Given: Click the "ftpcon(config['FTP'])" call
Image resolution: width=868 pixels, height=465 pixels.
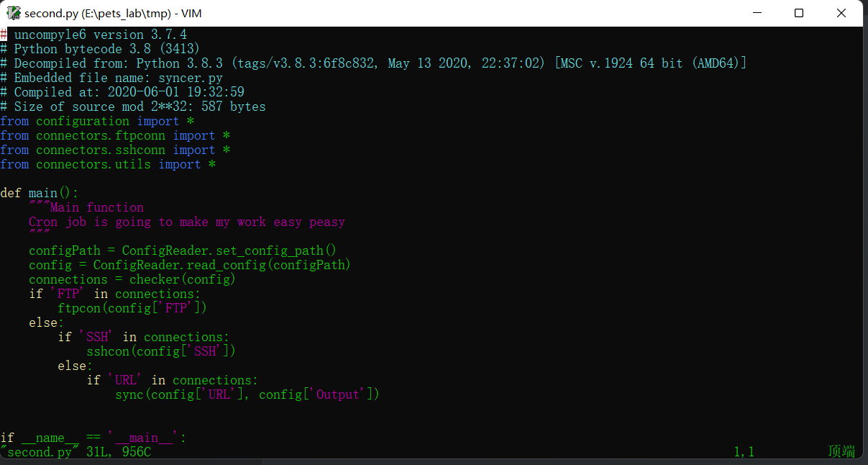Looking at the screenshot, I should coord(132,308).
